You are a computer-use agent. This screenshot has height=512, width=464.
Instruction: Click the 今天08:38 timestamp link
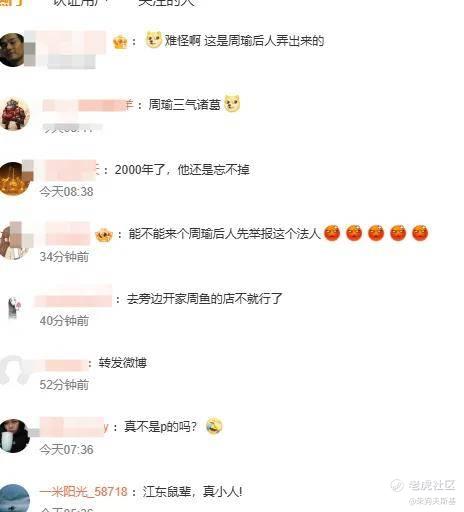click(x=67, y=192)
